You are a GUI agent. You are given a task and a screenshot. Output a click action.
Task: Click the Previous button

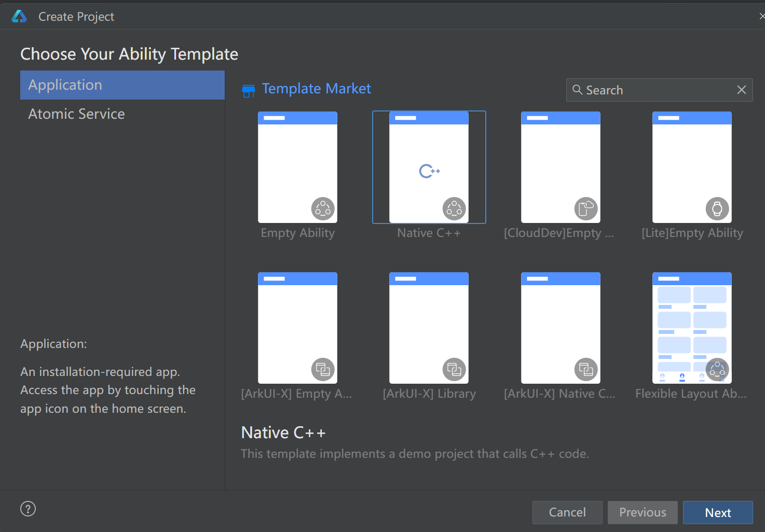(x=643, y=512)
